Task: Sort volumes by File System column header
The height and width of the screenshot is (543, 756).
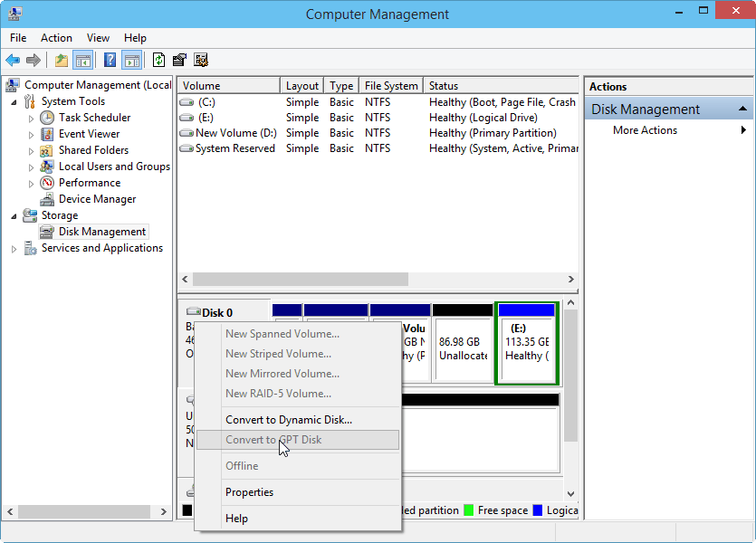Action: click(x=390, y=86)
